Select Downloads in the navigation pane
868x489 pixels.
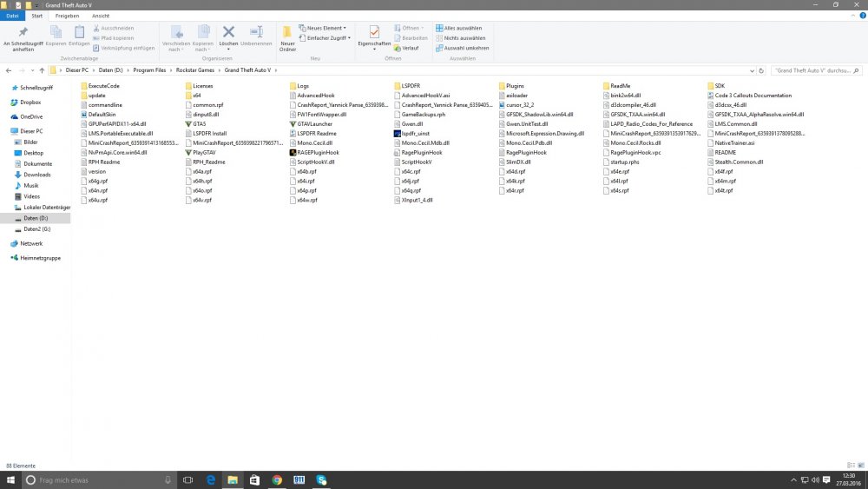coord(37,175)
